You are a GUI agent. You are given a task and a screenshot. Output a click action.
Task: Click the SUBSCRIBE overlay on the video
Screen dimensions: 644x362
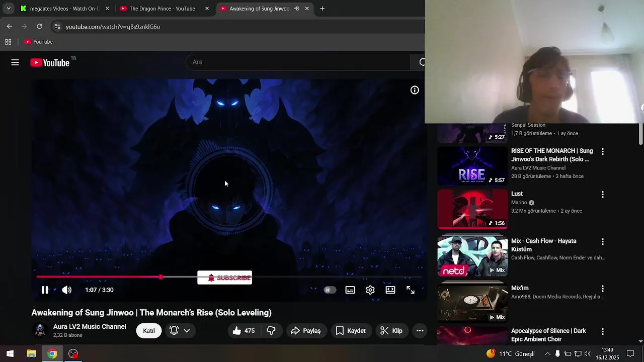click(224, 278)
